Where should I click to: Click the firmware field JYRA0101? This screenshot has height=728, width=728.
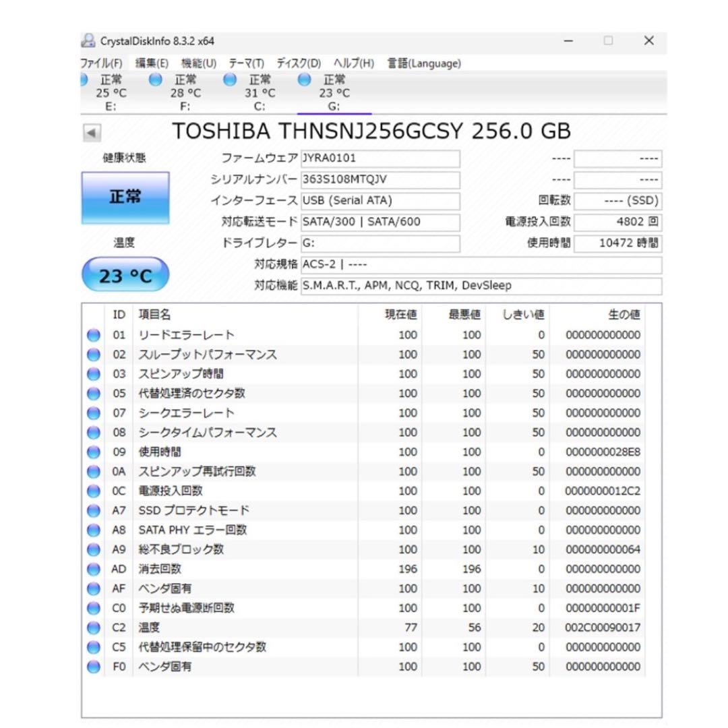point(380,158)
